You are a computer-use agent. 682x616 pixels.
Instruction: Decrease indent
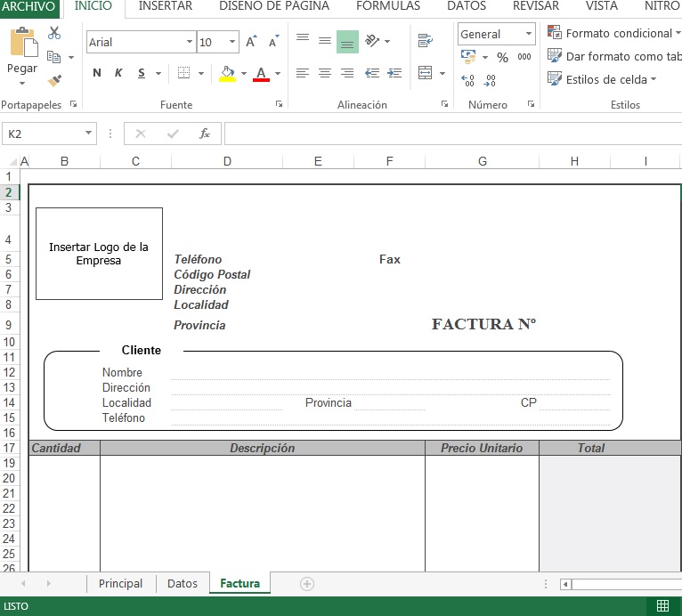tap(372, 73)
